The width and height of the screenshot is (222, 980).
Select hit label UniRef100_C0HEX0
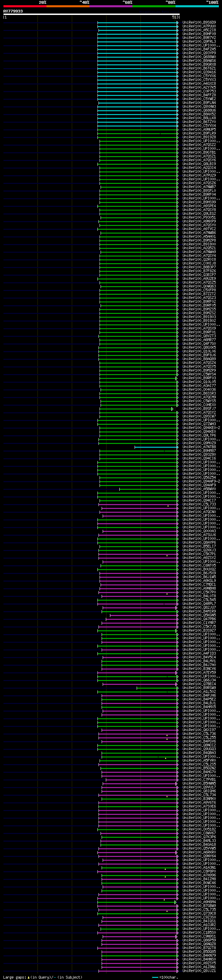coord(199,405)
